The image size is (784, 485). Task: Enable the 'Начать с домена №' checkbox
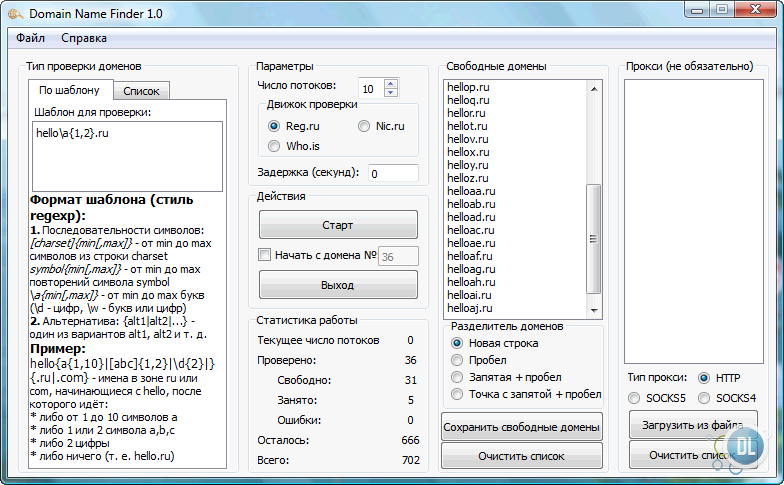click(x=265, y=255)
